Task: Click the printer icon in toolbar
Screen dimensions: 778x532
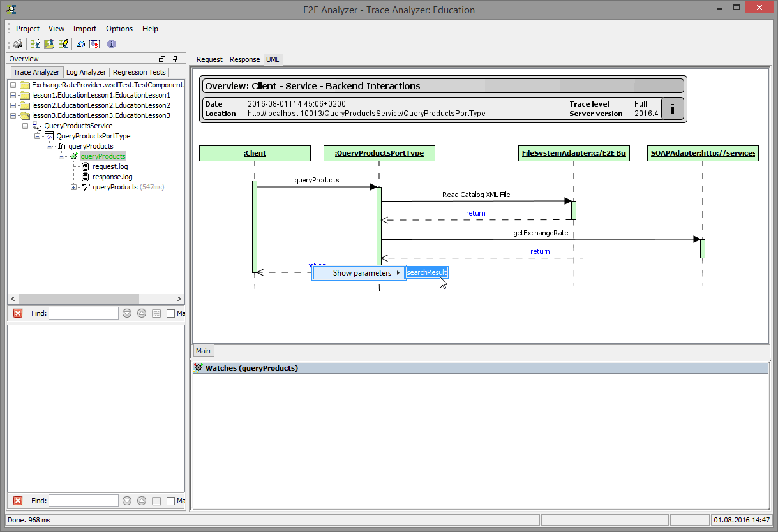Action: pyautogui.click(x=18, y=44)
